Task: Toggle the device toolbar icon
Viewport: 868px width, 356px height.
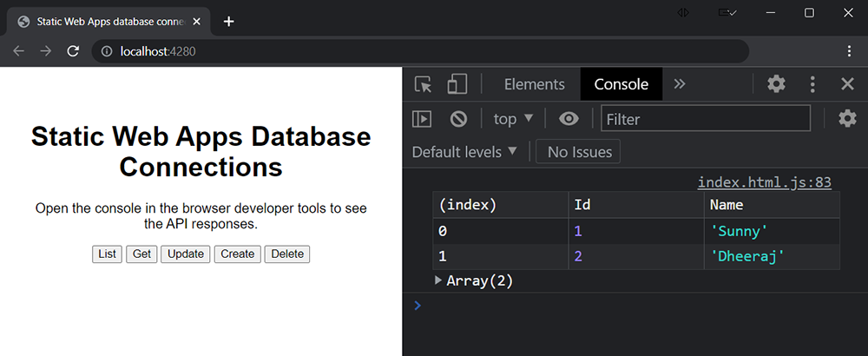Action: [457, 84]
